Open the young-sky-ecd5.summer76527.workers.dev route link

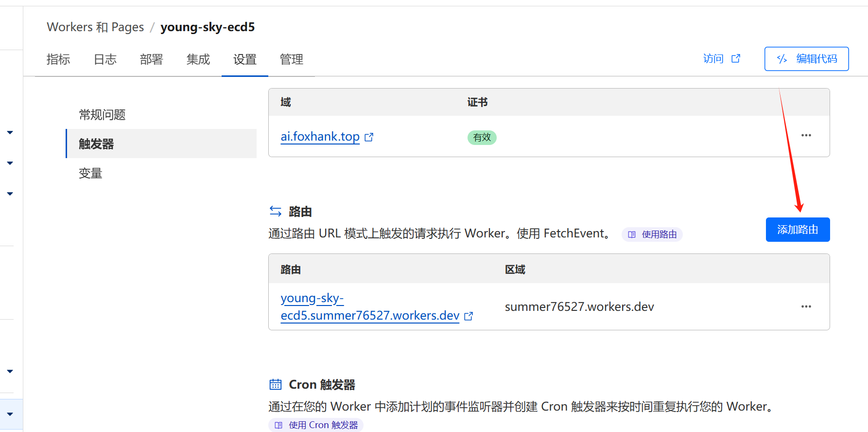[x=370, y=307]
